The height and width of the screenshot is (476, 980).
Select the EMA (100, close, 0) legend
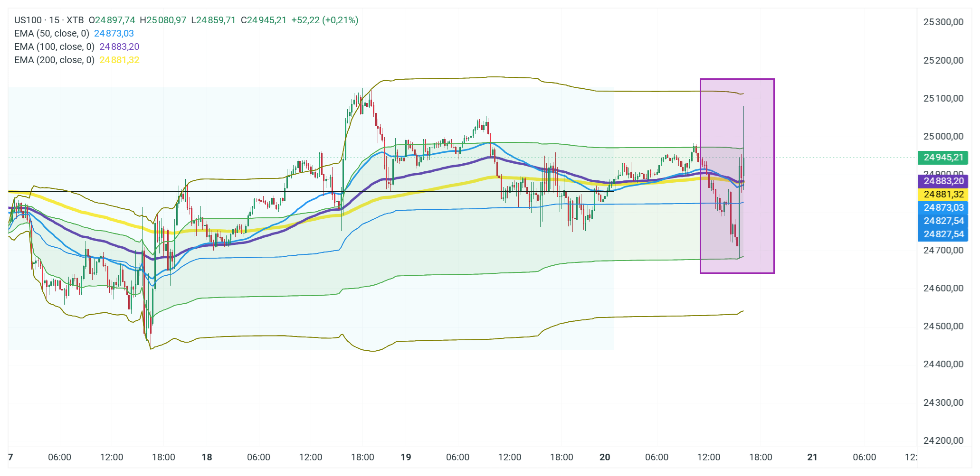pyautogui.click(x=54, y=47)
